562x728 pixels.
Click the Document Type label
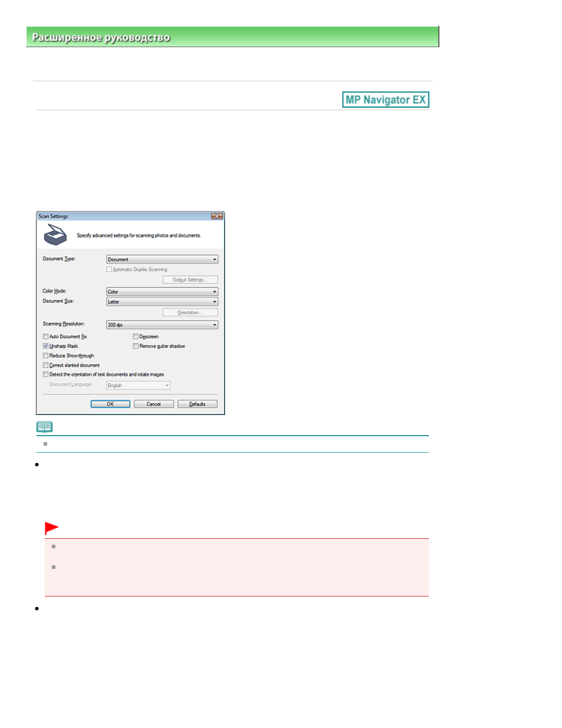(x=59, y=259)
